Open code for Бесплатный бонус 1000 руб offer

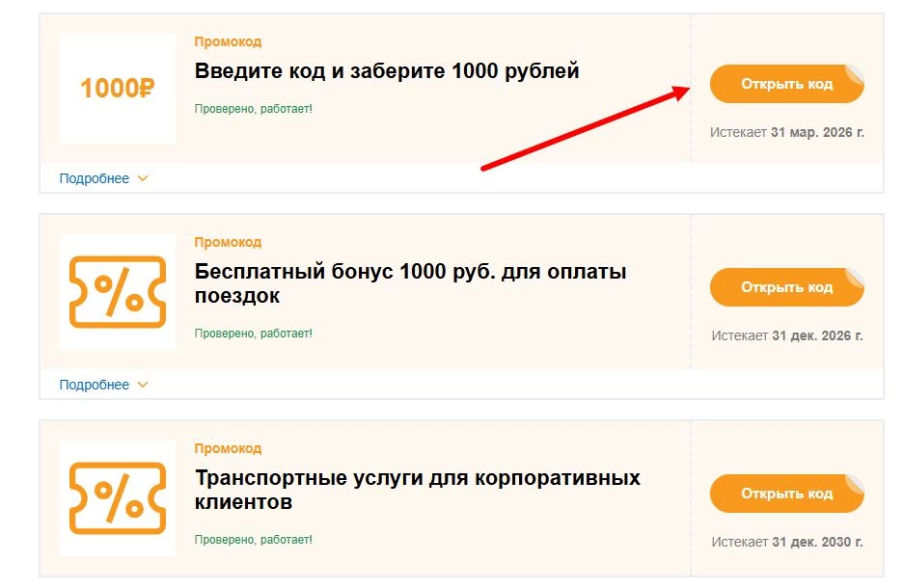coord(786,287)
